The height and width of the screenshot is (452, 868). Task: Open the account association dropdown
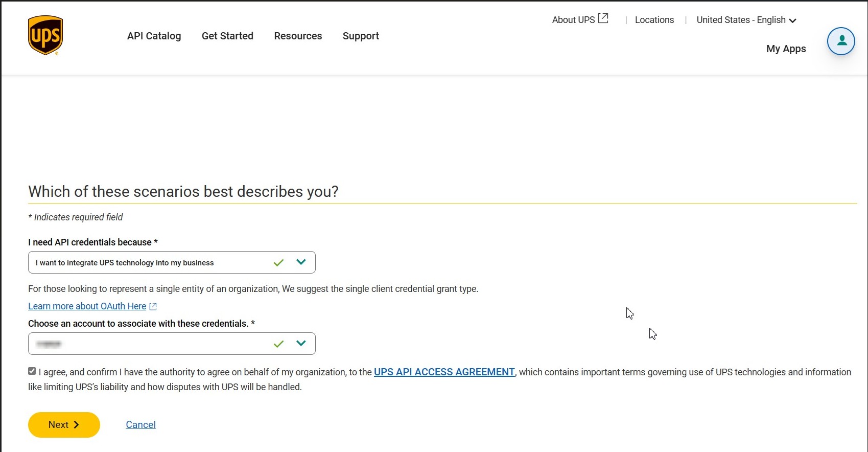tap(172, 344)
